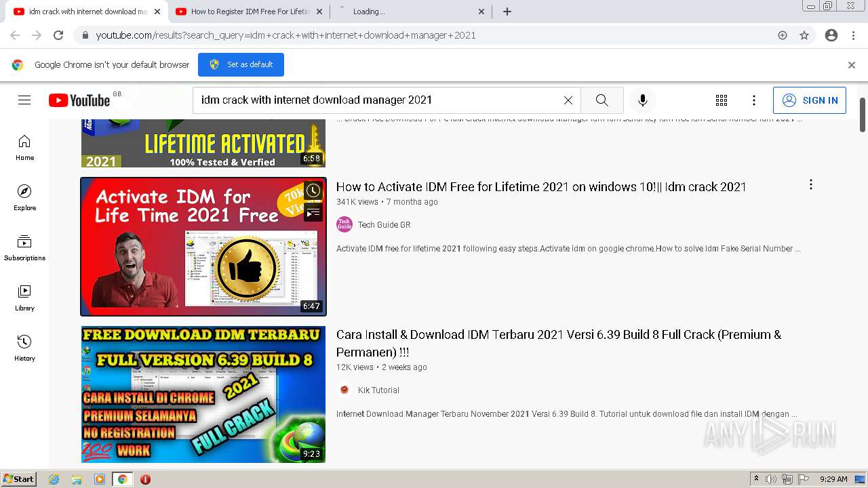Open the Free Download IDM Terbaru thumbnail

pyautogui.click(x=203, y=394)
